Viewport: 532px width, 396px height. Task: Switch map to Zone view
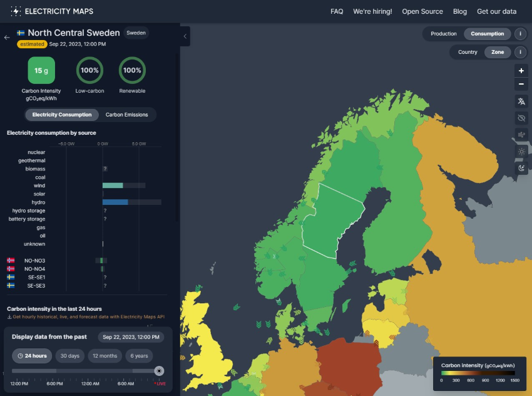[x=498, y=52]
